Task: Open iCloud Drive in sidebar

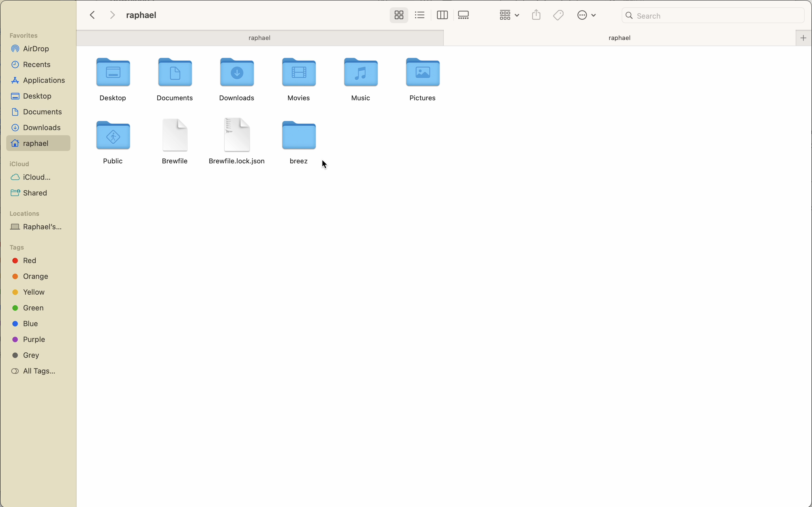Action: coord(38,177)
